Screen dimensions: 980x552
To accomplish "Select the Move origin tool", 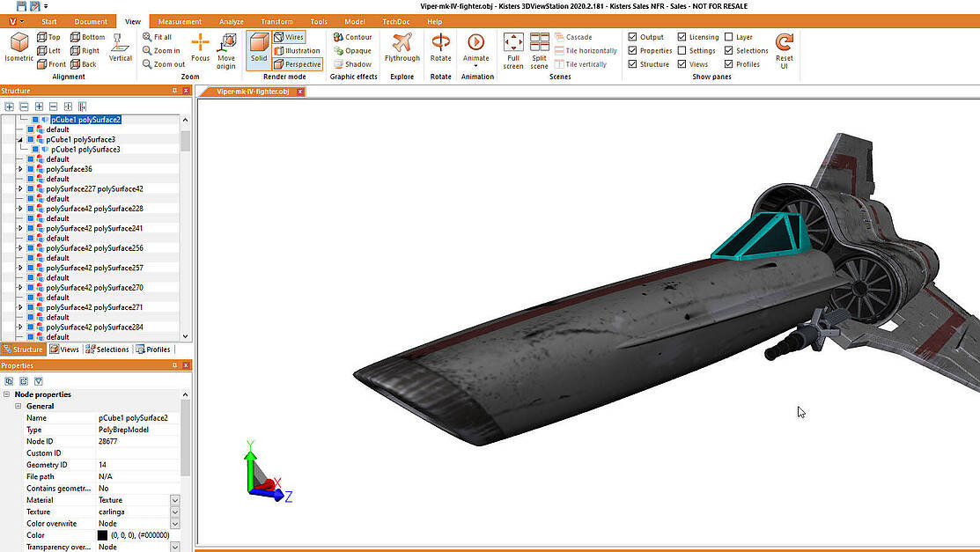I will (226, 50).
